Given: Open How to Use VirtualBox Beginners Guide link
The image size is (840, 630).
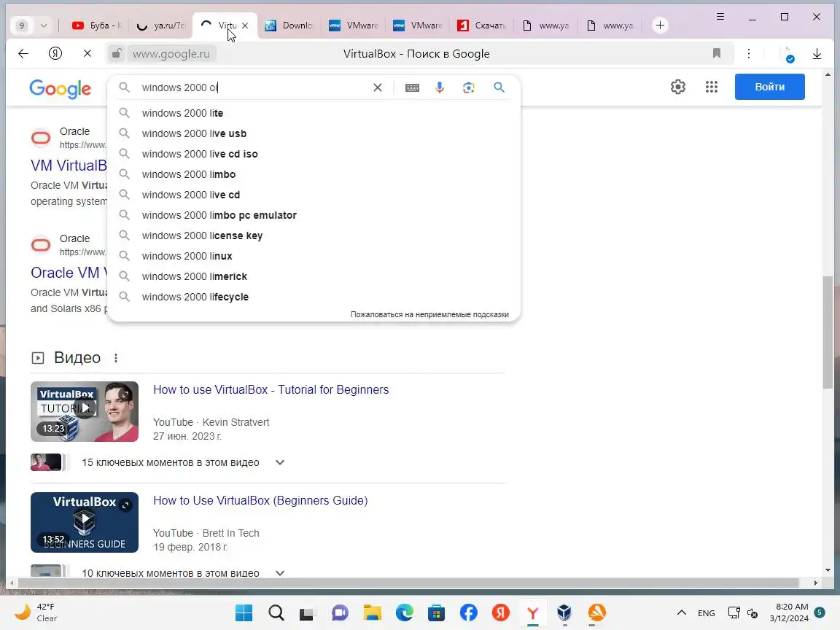Looking at the screenshot, I should click(x=260, y=500).
